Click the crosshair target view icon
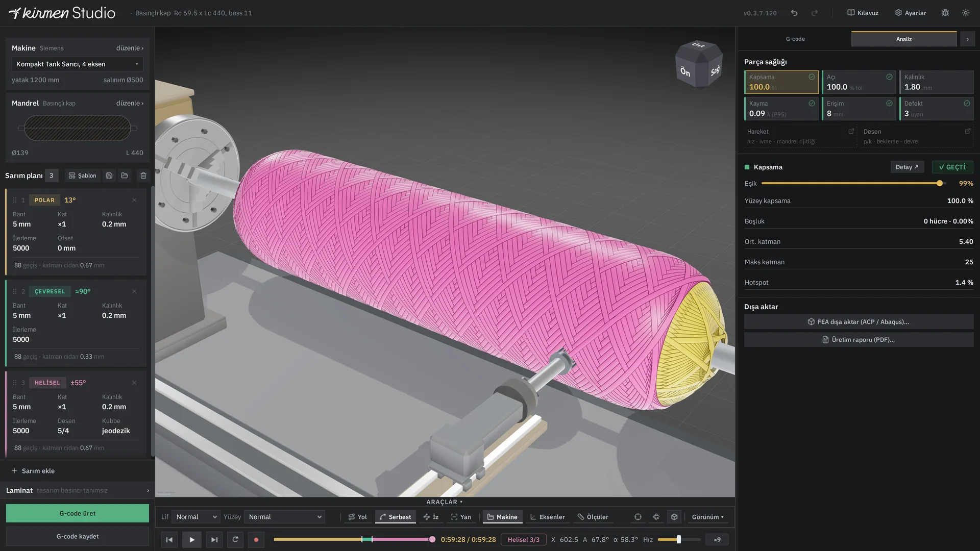The height and width of the screenshot is (551, 980). (638, 517)
